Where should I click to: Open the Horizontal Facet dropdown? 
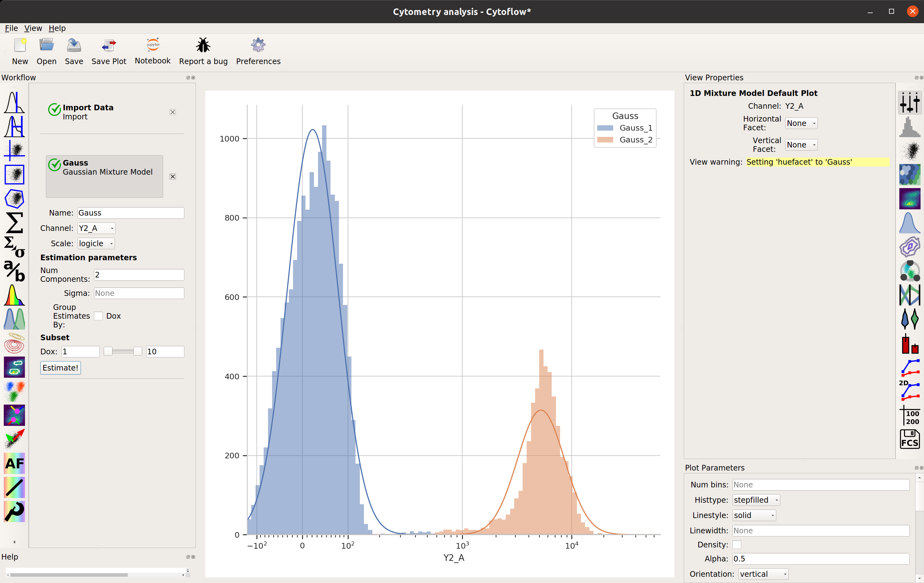coord(801,123)
